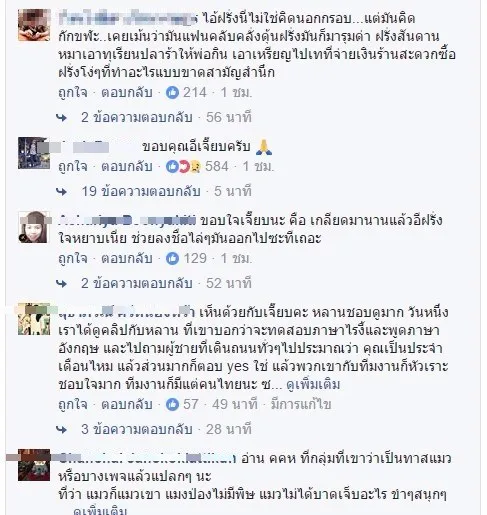Expand 2 ข้อความตอบกลับ under first comment
The height and width of the screenshot is (515, 487).
point(137,117)
